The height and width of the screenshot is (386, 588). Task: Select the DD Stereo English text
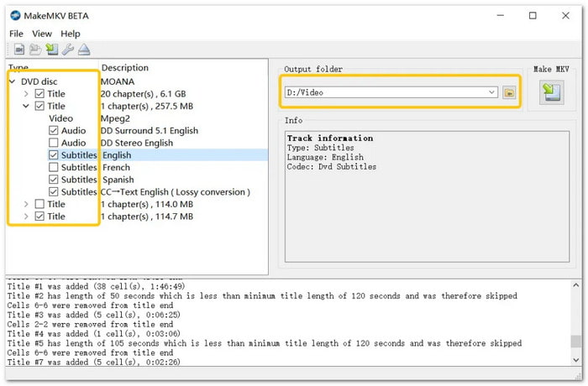tap(137, 143)
